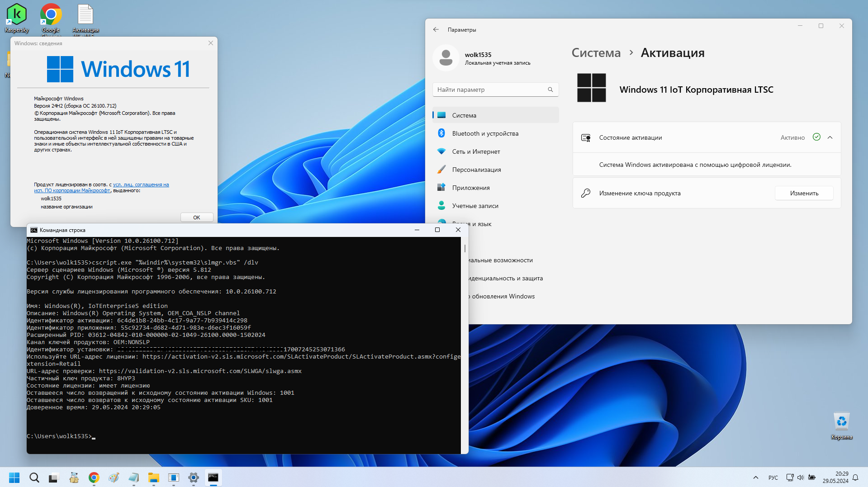Click the Windows Start button on taskbar
Viewport: 868px width, 487px height.
(14, 478)
